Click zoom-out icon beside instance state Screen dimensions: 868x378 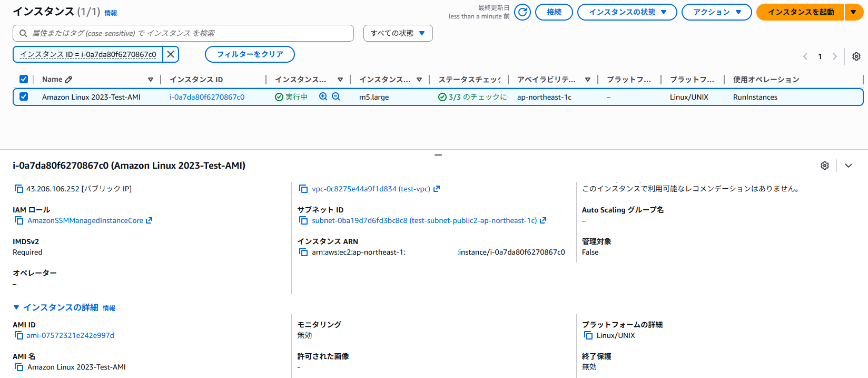[336, 97]
